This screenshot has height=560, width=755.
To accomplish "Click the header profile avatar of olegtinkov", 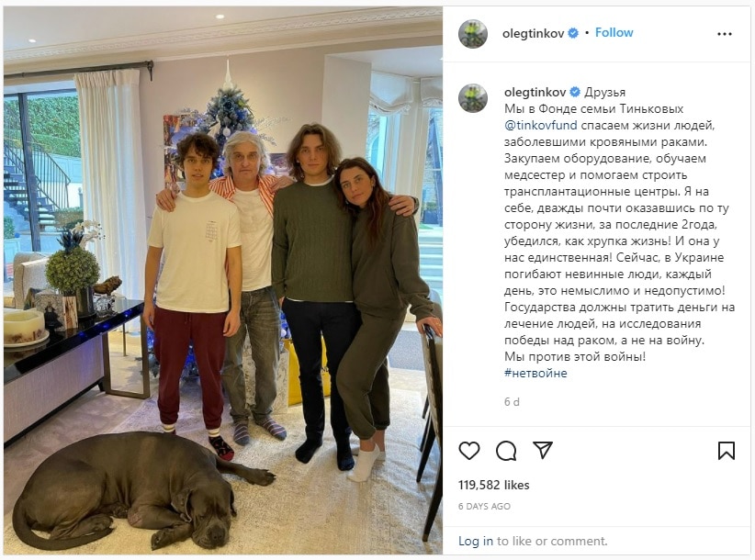I will tap(473, 34).
